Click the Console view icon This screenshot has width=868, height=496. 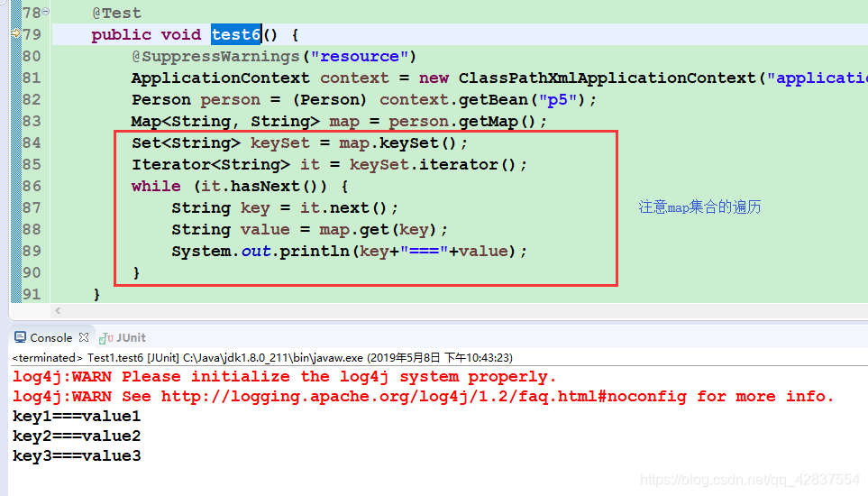tap(20, 337)
